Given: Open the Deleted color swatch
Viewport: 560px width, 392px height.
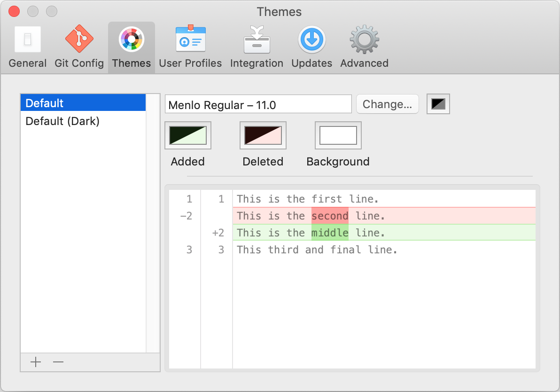Looking at the screenshot, I should tap(263, 135).
